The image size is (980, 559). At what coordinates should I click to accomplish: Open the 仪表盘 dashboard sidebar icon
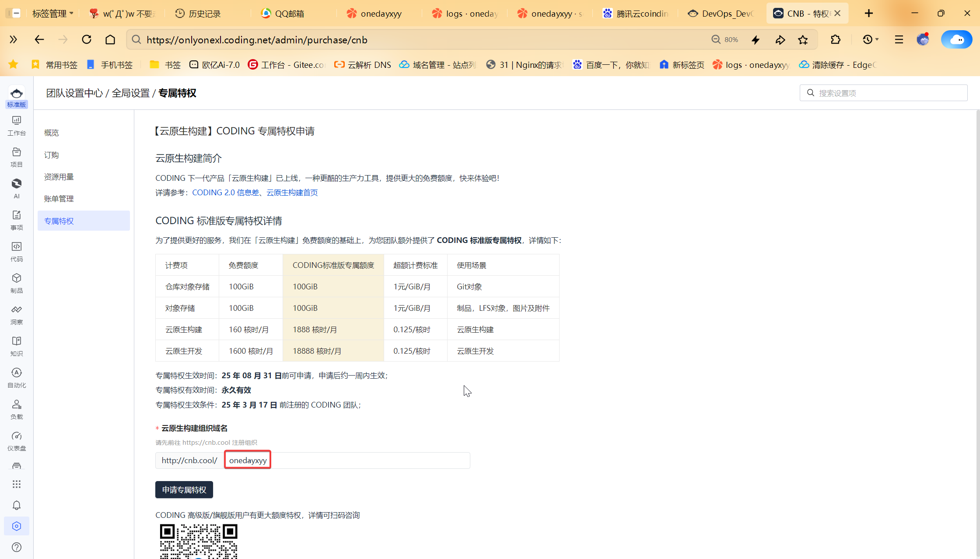pos(17,441)
